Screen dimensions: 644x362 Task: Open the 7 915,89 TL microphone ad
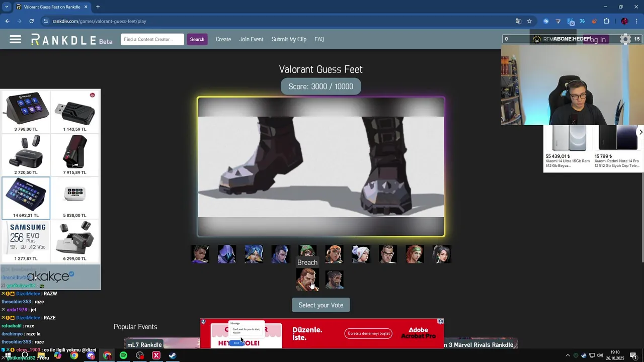click(74, 155)
